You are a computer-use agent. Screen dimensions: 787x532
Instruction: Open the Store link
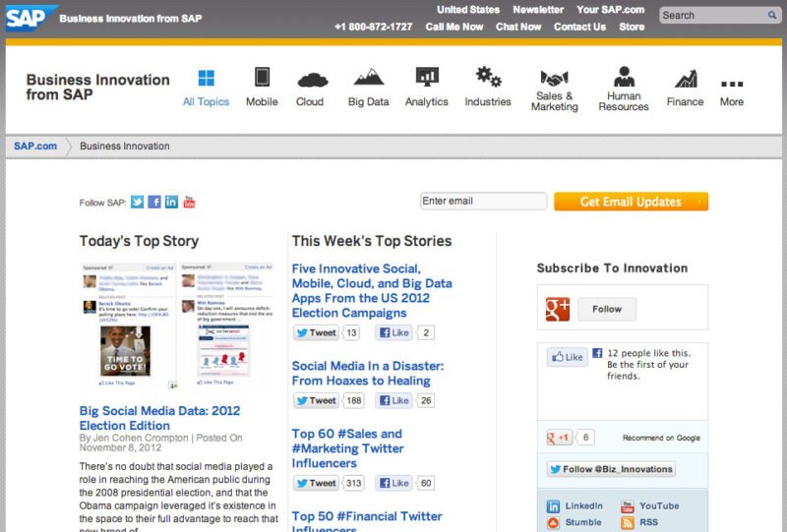632,27
